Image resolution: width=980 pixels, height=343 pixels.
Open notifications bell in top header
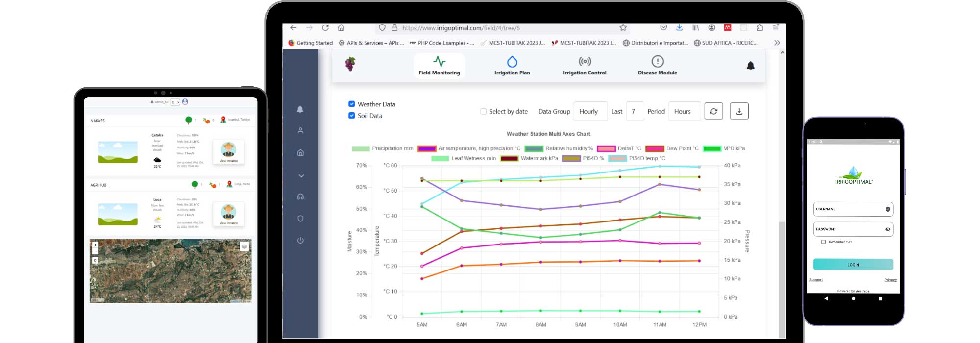pyautogui.click(x=750, y=66)
